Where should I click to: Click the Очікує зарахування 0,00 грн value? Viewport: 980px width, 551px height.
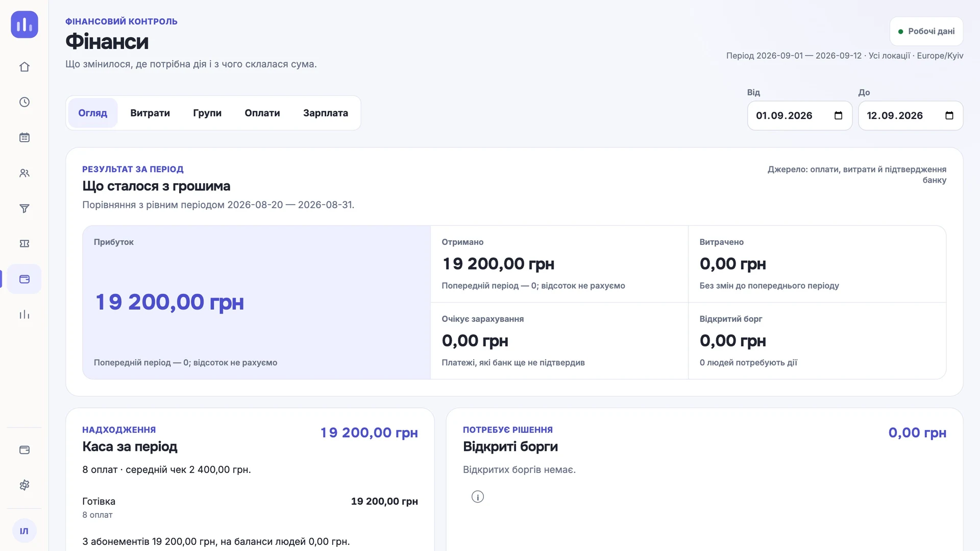(x=475, y=341)
